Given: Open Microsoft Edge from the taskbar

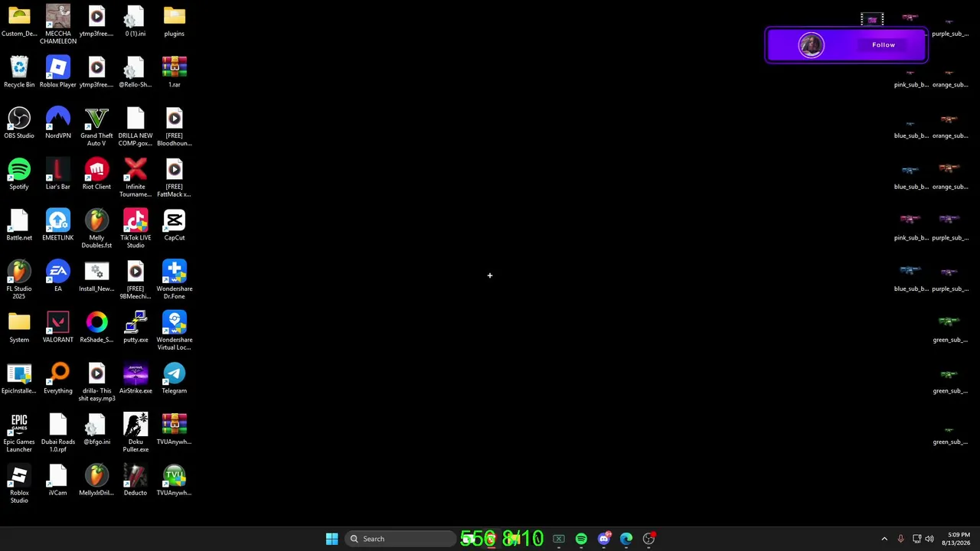Looking at the screenshot, I should coord(626,539).
